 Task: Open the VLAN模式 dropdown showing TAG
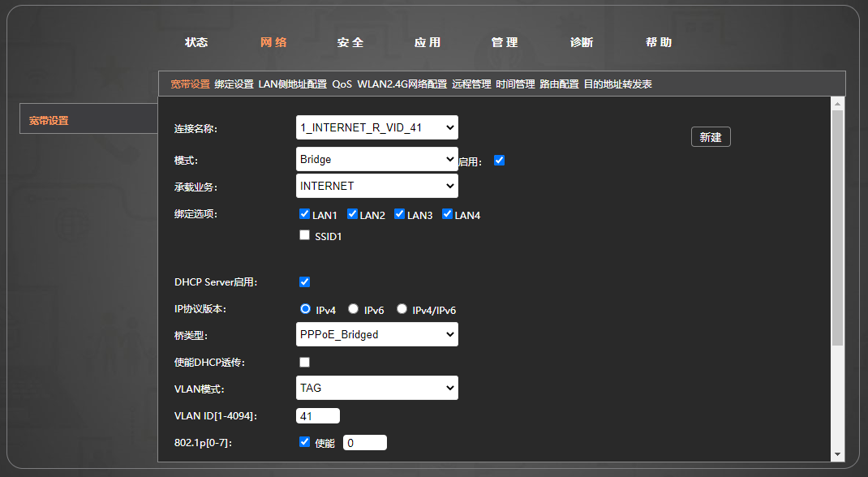pos(376,388)
